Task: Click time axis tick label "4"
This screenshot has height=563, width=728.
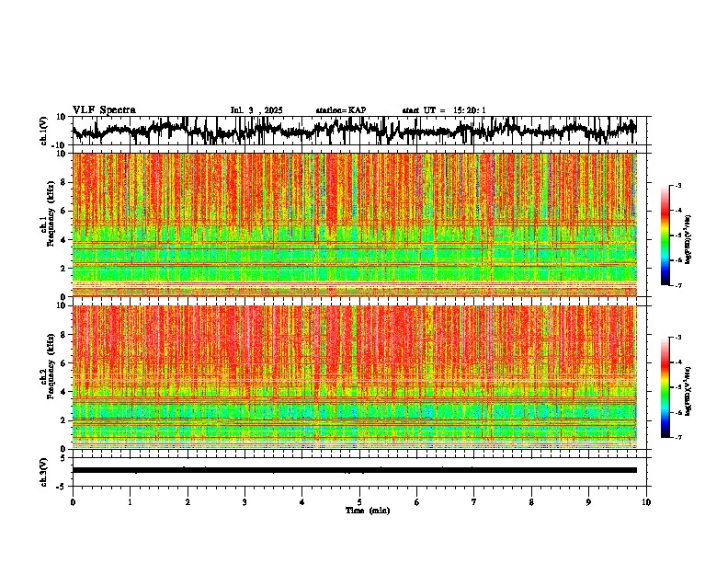Action: pyautogui.click(x=302, y=502)
